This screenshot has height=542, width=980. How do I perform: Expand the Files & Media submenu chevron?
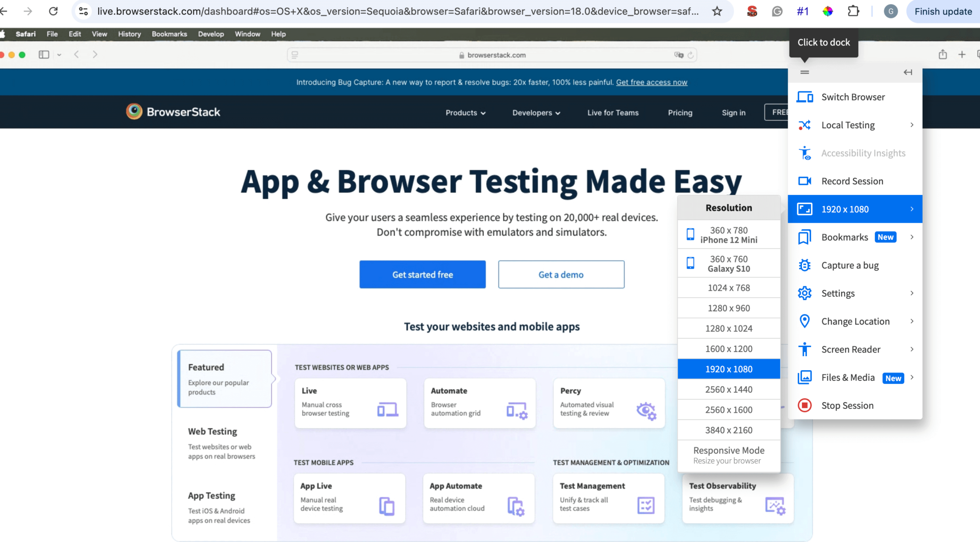click(912, 377)
